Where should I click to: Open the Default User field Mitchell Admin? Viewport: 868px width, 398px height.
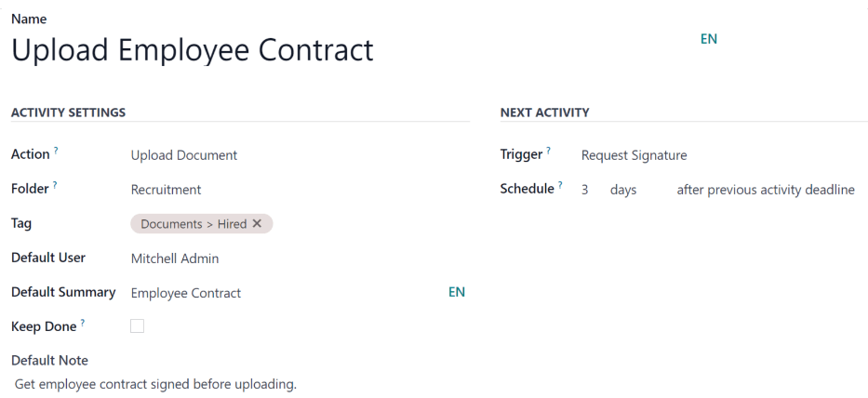tap(279, 259)
